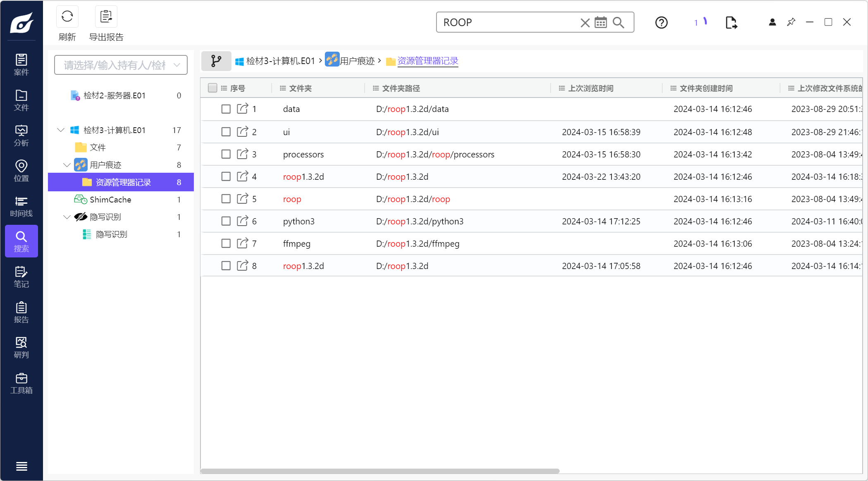Check the checkbox for the ffmpeg row
Image resolution: width=868 pixels, height=481 pixels.
tap(226, 243)
